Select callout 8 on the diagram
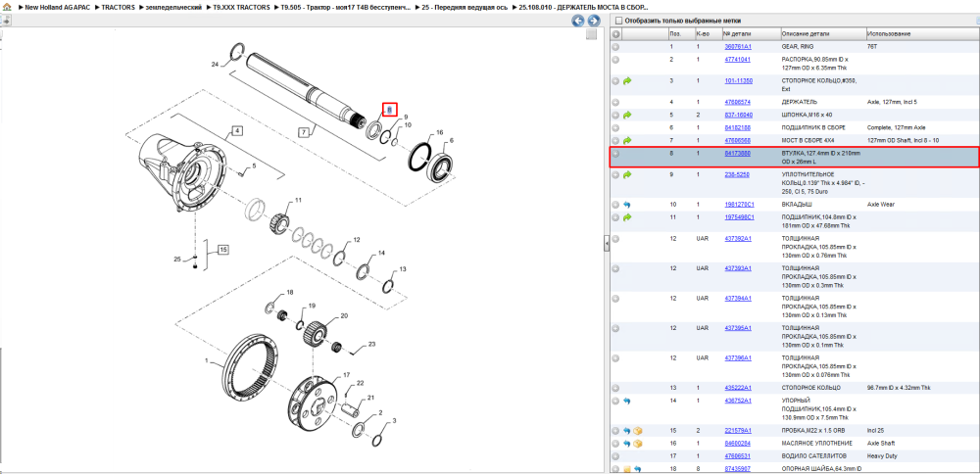The width and height of the screenshot is (980, 474). click(x=390, y=110)
